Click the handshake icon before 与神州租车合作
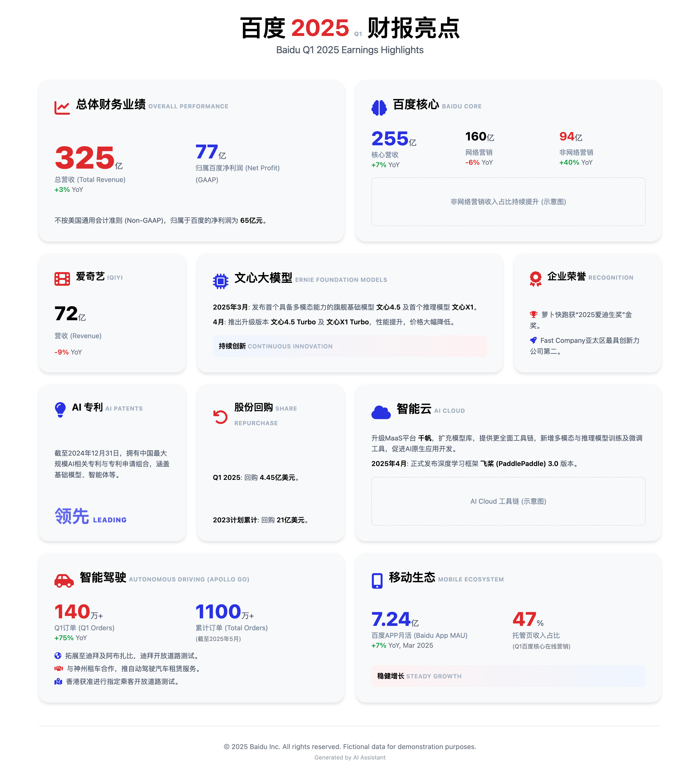The image size is (700, 777). [59, 669]
